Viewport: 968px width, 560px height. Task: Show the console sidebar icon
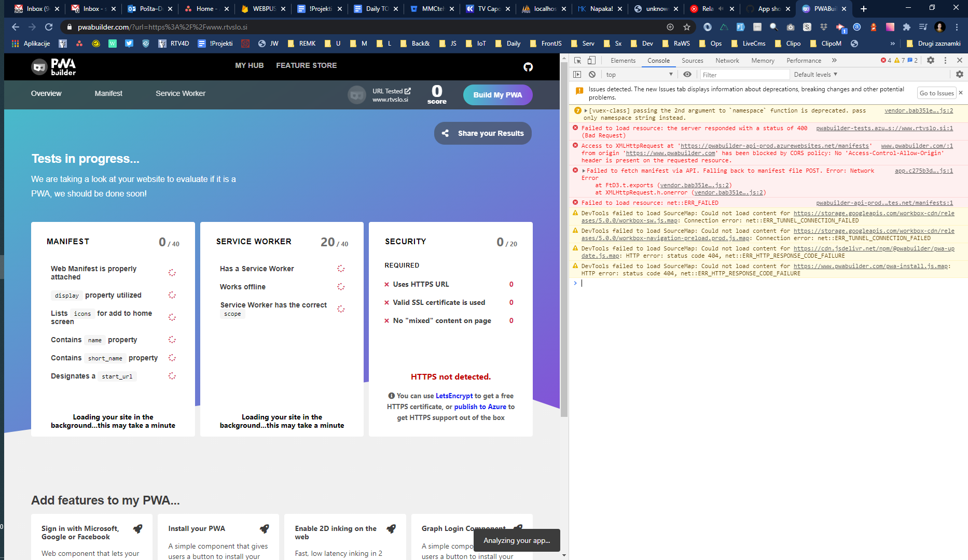click(577, 75)
